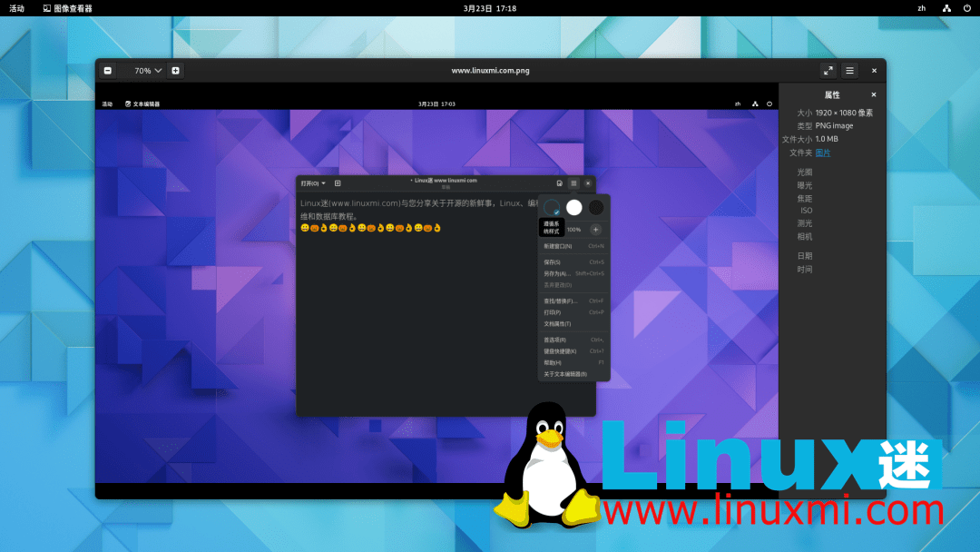980x552 pixels.
Task: Open the clock showing 3月23日 17:18
Action: pyautogui.click(x=490, y=8)
